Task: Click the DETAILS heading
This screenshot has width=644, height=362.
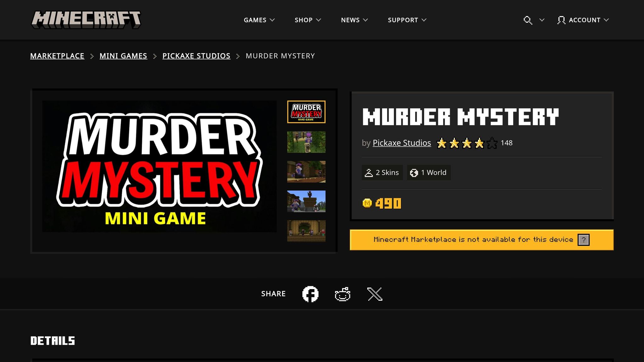Action: pyautogui.click(x=53, y=341)
